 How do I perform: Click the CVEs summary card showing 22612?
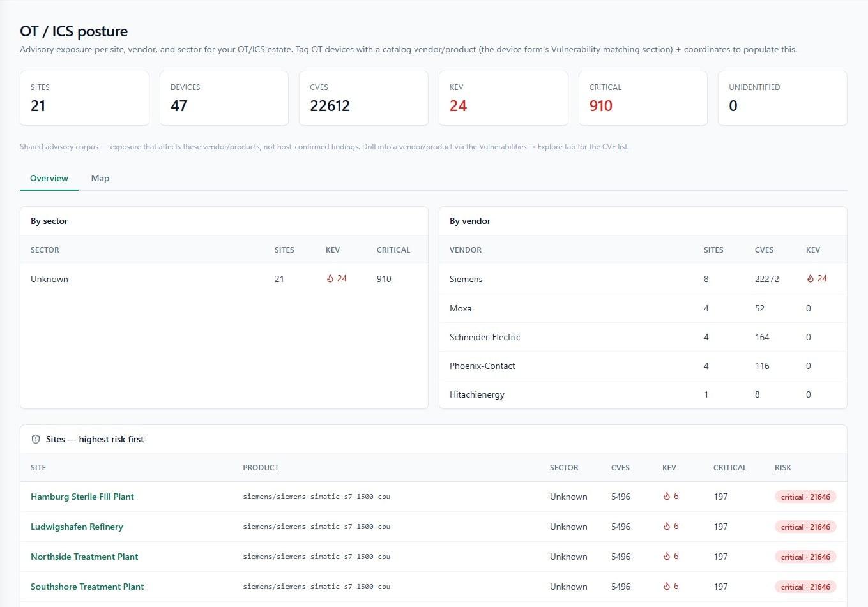[363, 98]
